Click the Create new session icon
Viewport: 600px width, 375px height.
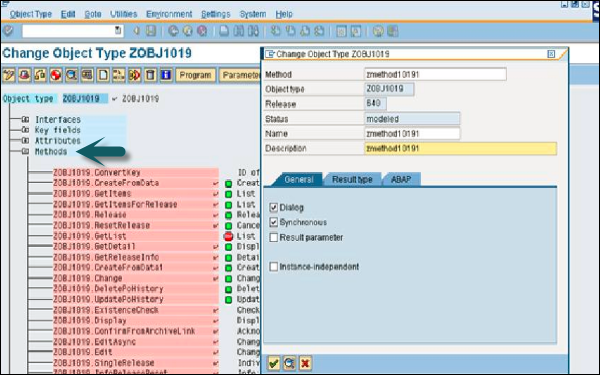click(341, 31)
